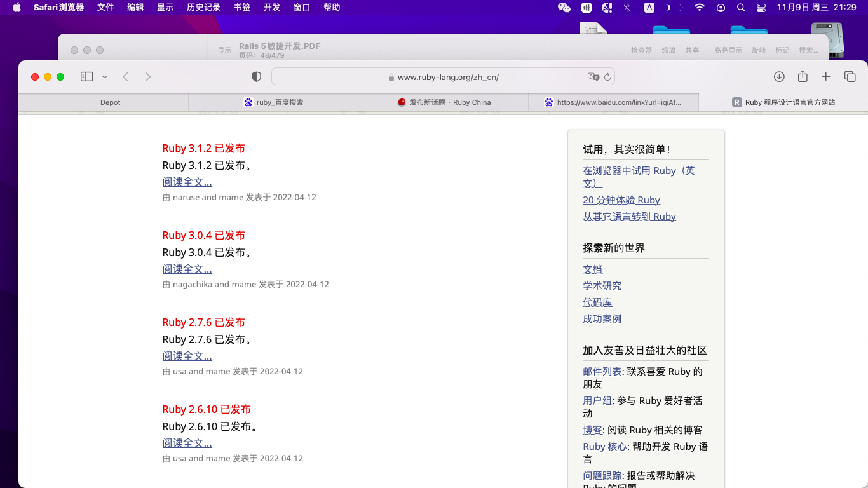The height and width of the screenshot is (488, 868).
Task: Switch to 发布新话题 · Ruby China tab
Action: click(x=444, y=102)
